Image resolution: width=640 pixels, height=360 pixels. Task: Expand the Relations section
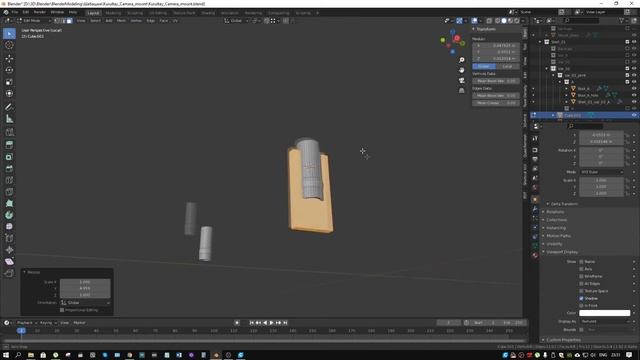point(555,212)
